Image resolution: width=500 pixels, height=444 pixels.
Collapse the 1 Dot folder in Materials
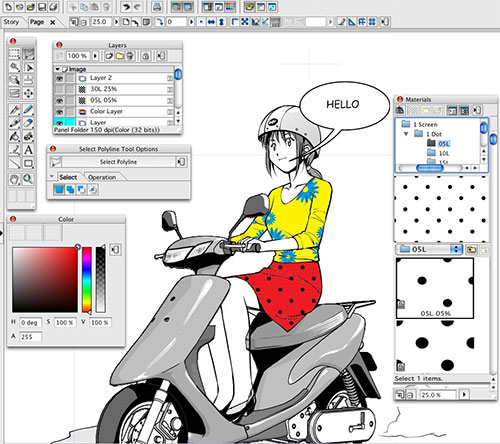point(406,134)
